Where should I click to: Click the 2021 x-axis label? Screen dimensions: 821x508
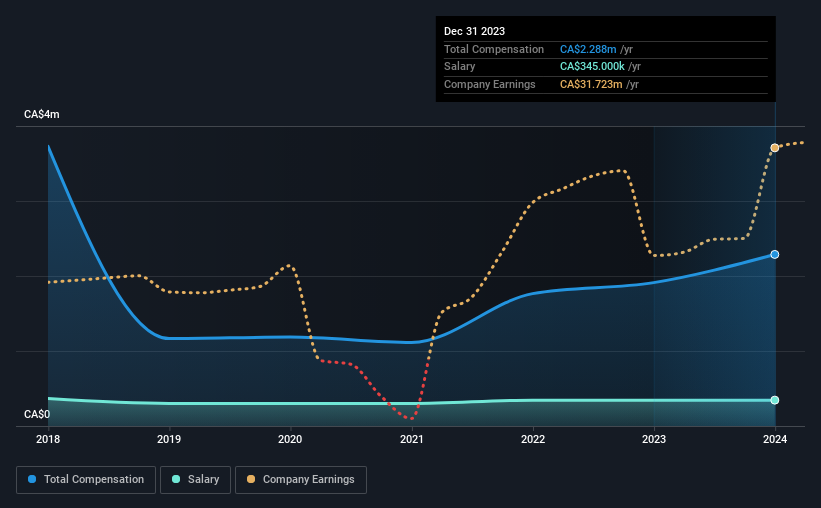pyautogui.click(x=412, y=439)
